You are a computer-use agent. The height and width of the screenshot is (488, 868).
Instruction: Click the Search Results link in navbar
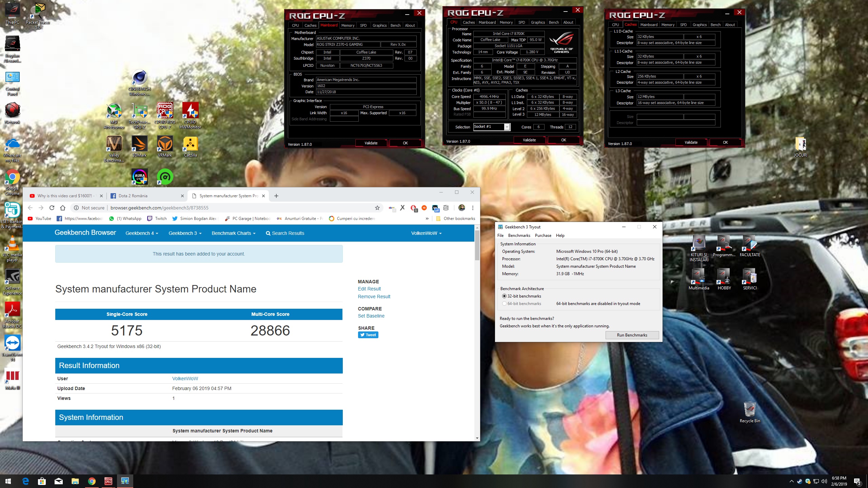click(x=285, y=233)
